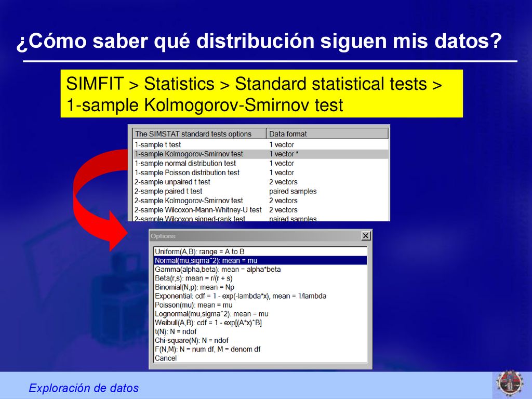Select the 1-sample t test row
Screen dimensions: 532x399
[260, 144]
